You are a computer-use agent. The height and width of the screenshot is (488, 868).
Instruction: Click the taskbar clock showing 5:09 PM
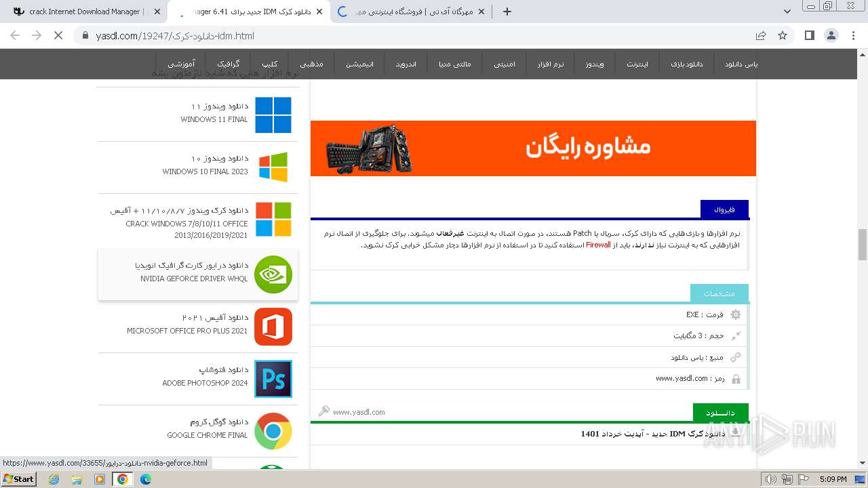click(x=833, y=479)
